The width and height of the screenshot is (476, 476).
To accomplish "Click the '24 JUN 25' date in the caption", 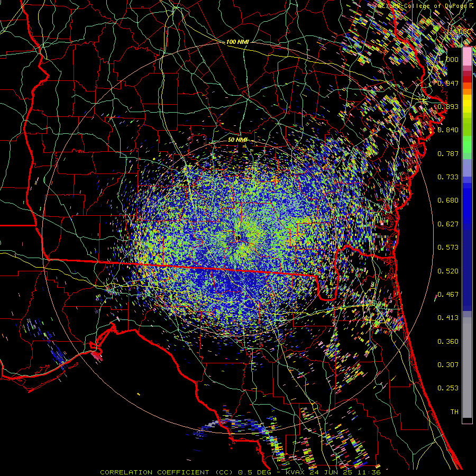I will point(331,472).
